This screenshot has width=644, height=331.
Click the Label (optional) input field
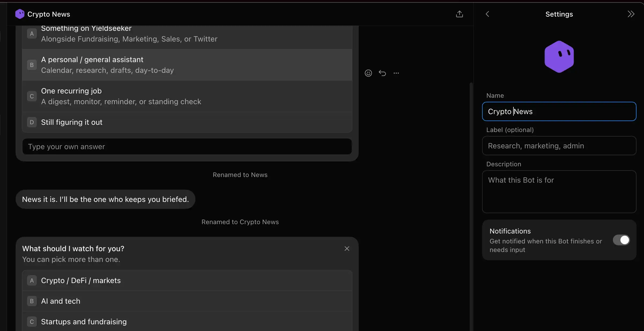[559, 146]
